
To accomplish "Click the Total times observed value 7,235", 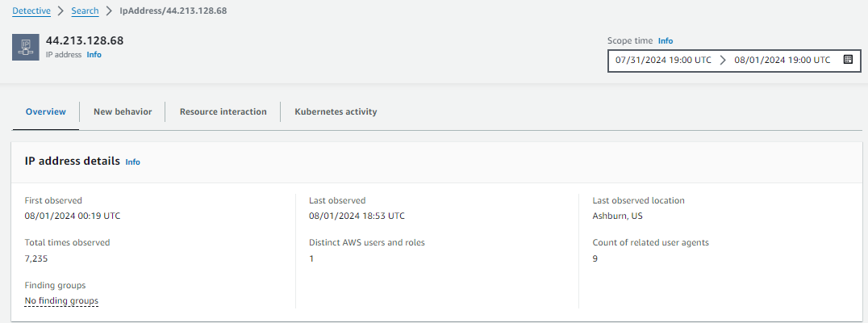I will click(35, 258).
